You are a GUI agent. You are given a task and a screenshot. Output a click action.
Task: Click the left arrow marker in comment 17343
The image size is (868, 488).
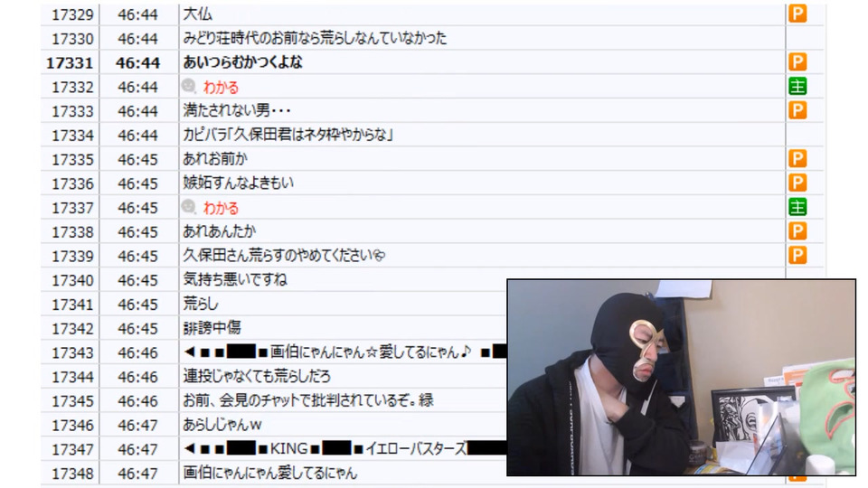tap(189, 352)
